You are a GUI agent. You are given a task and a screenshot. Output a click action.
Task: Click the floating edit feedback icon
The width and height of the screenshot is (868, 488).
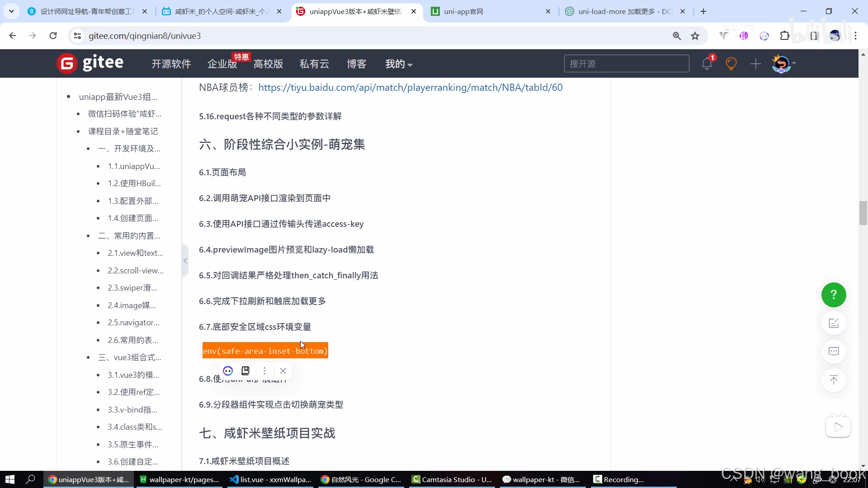pos(834,323)
